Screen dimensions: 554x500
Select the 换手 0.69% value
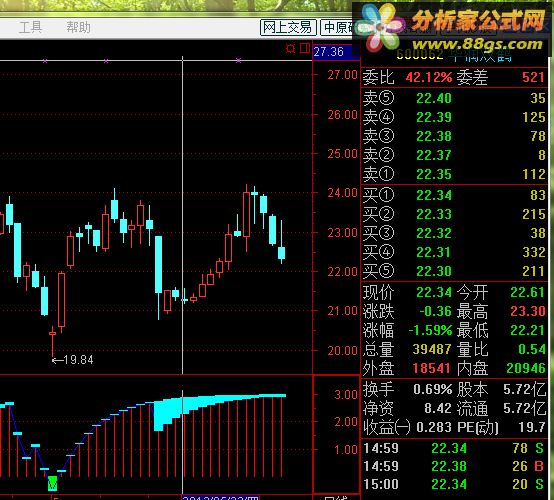pyautogui.click(x=432, y=390)
